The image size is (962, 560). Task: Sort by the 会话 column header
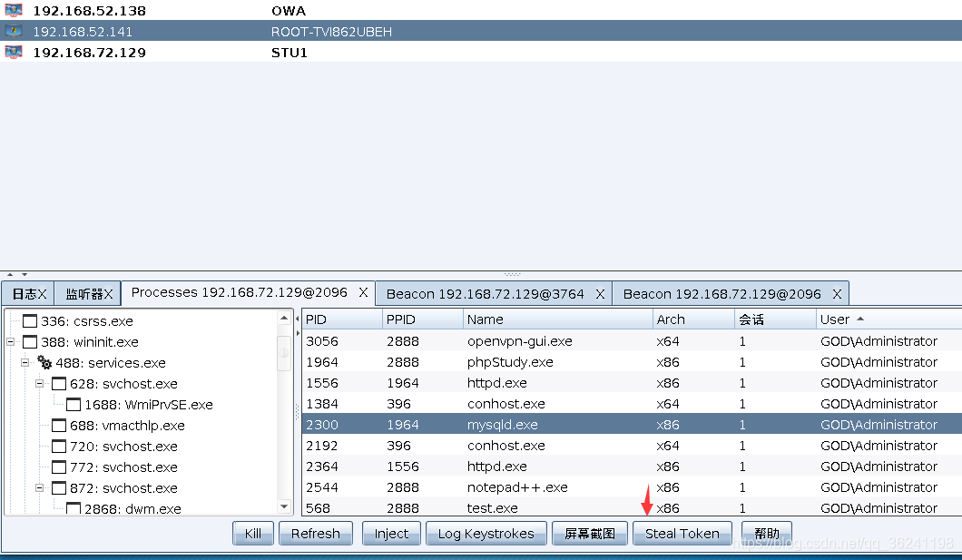tap(775, 319)
